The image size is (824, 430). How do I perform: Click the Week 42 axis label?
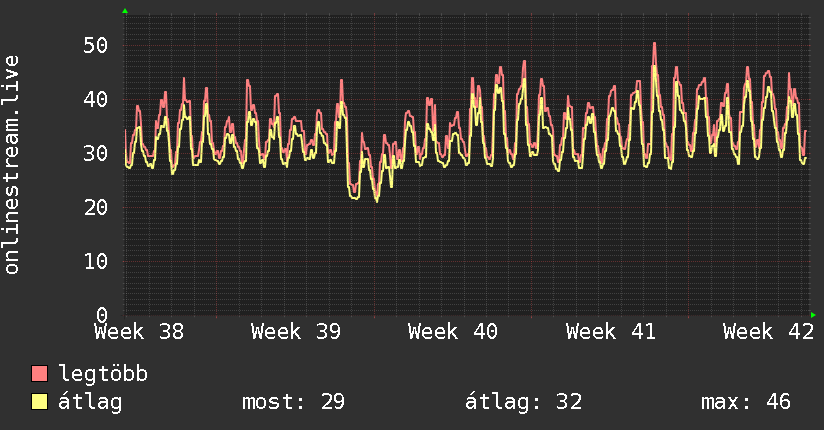768,332
